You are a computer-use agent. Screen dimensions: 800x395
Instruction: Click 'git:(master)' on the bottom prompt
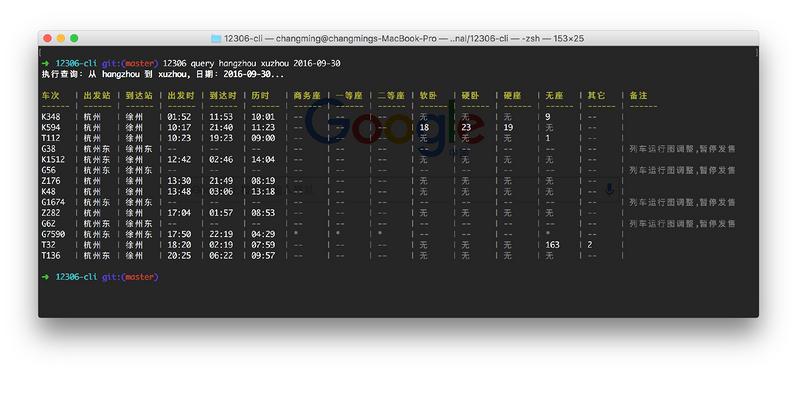(x=130, y=277)
